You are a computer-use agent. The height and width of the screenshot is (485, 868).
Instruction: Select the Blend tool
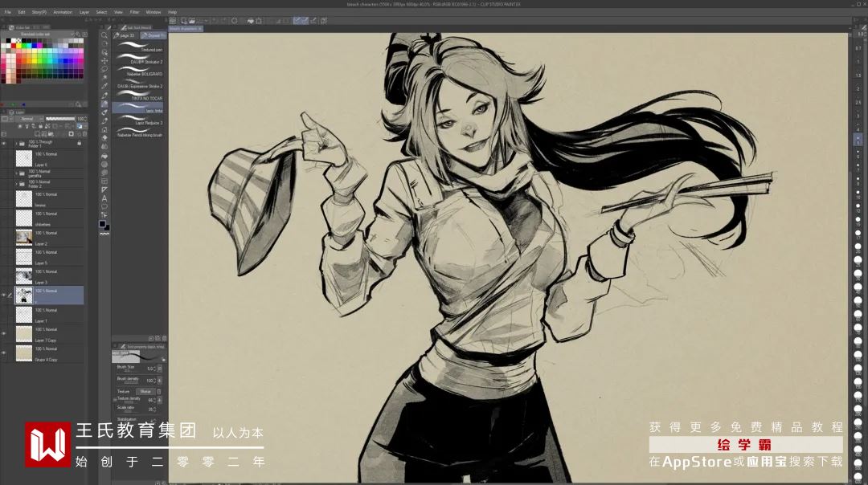[x=104, y=146]
